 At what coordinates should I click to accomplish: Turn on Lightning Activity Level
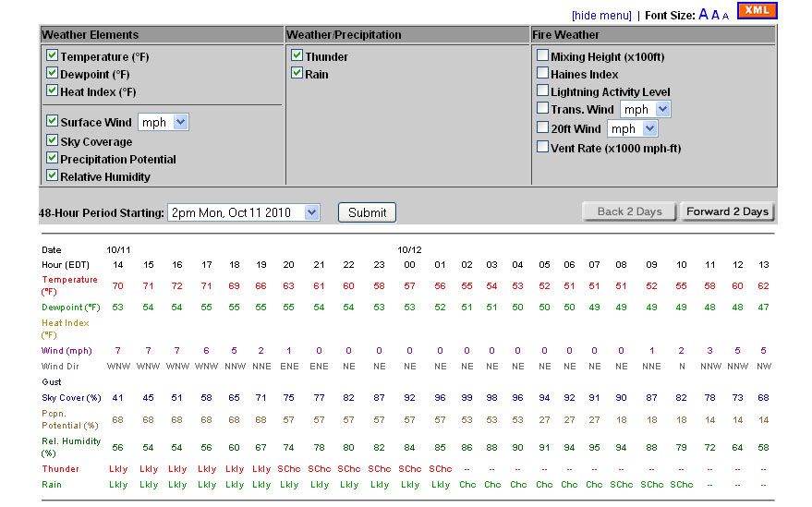tap(543, 91)
